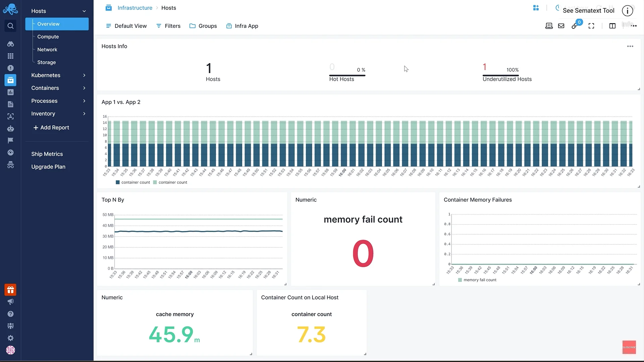Open Ship Metrics in the sidebar
The height and width of the screenshot is (362, 644).
[x=47, y=154]
